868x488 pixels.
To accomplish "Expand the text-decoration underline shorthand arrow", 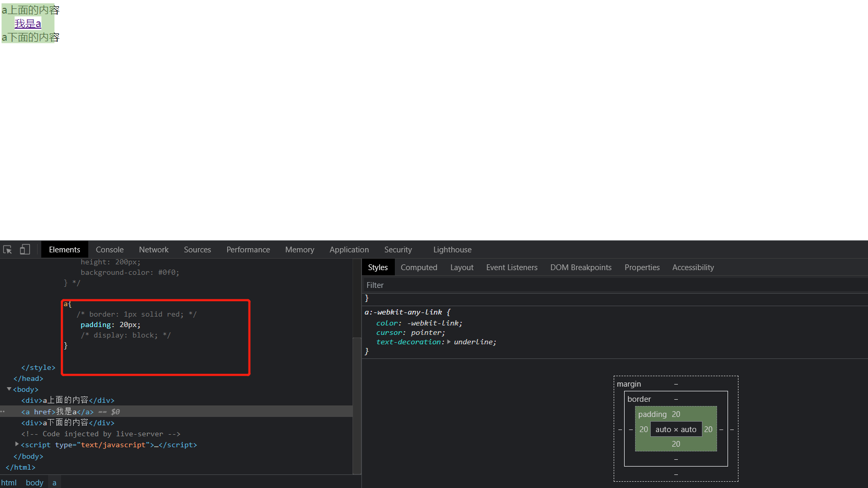I will coord(449,342).
